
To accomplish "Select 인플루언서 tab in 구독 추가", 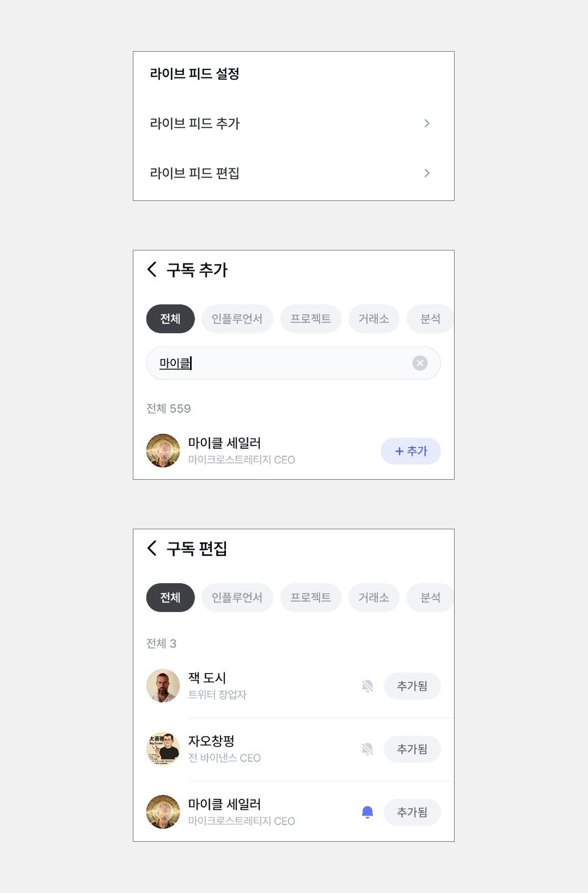I will pos(237,319).
